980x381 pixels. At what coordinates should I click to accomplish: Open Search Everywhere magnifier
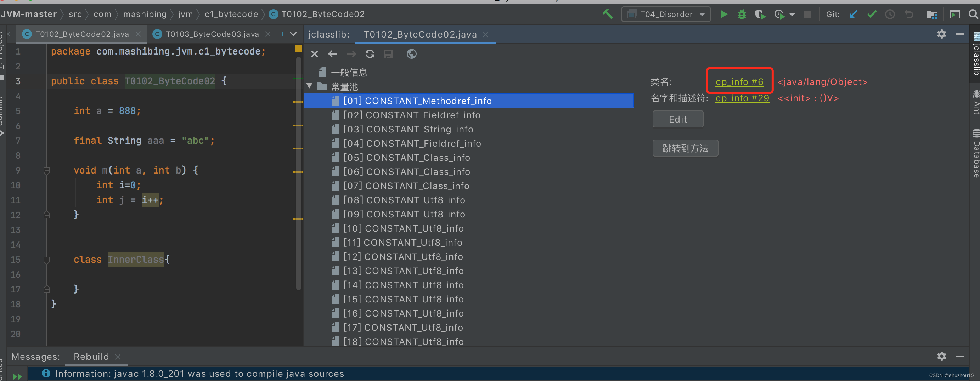[973, 15]
